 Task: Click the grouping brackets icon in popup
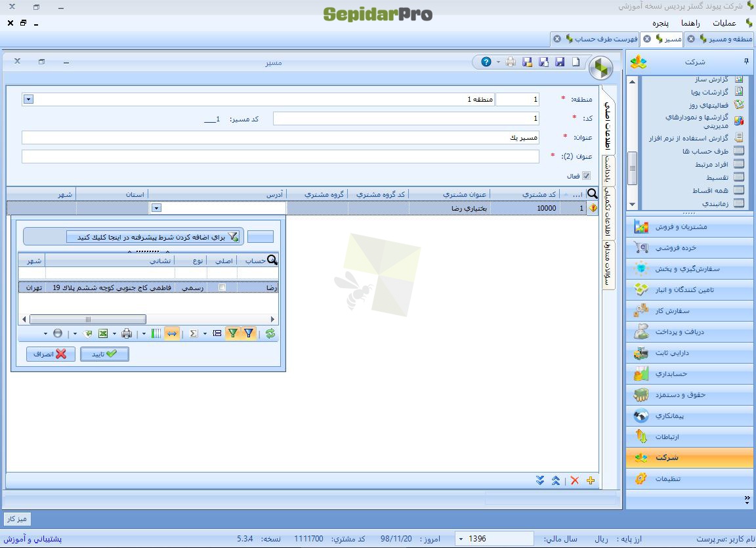tap(217, 333)
